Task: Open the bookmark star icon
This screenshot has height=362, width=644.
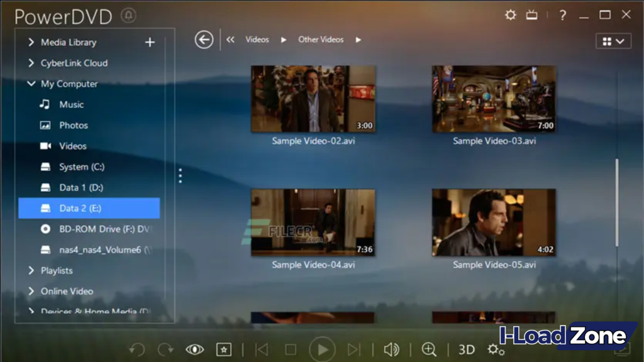Action: pos(223,349)
